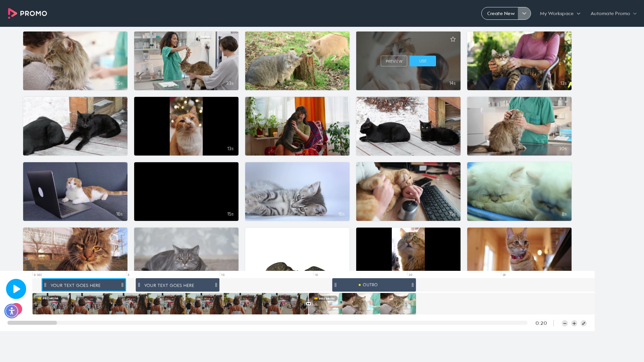Screen dimensions: 644x362
Task: Select the 8s sleeping white cat clip
Action: [519, 191]
